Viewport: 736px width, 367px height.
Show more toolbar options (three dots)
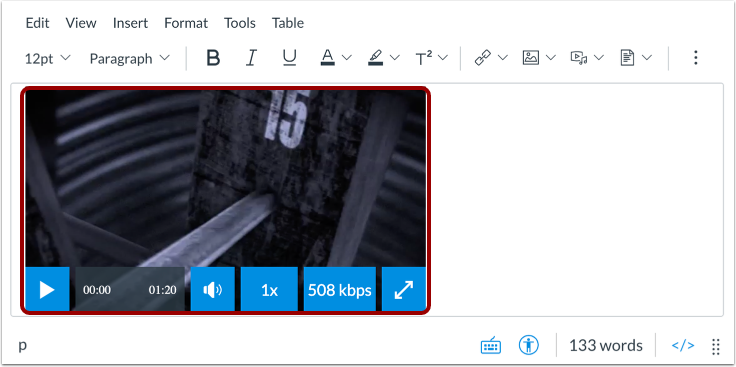click(x=696, y=58)
